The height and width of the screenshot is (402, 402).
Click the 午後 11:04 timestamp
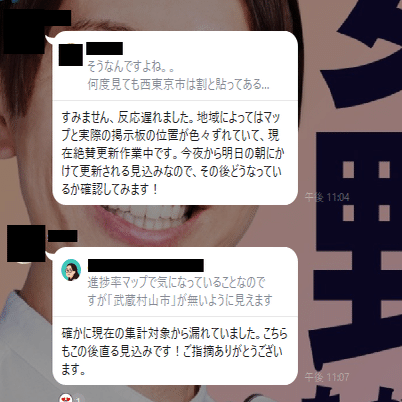[327, 197]
